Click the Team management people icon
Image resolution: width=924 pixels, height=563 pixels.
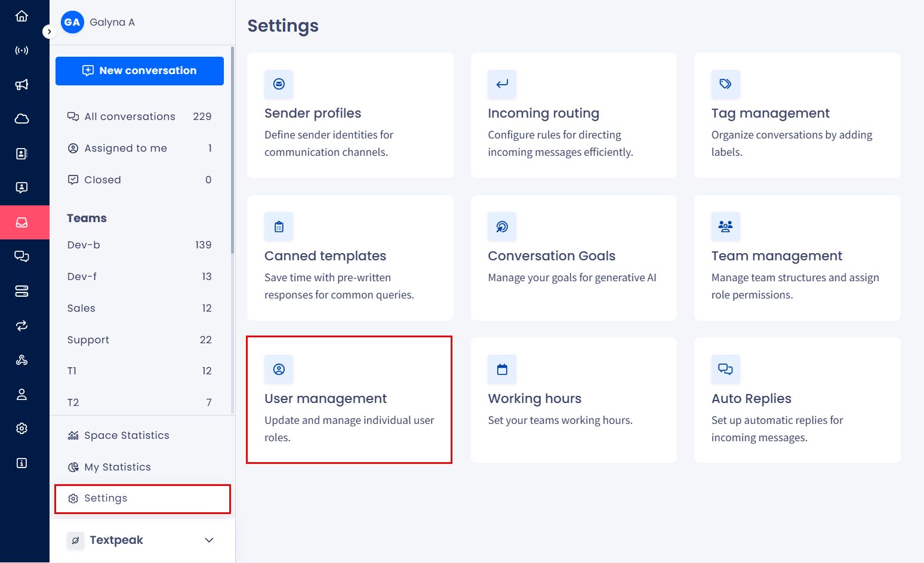pyautogui.click(x=726, y=227)
